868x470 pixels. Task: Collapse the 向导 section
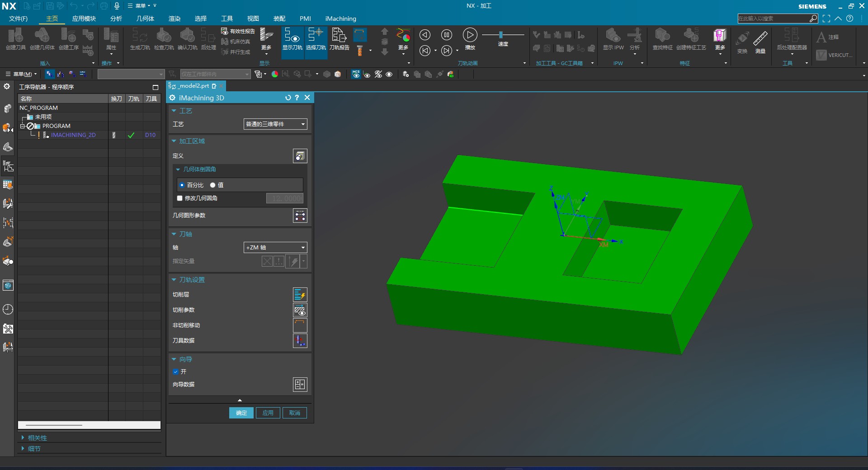(174, 359)
